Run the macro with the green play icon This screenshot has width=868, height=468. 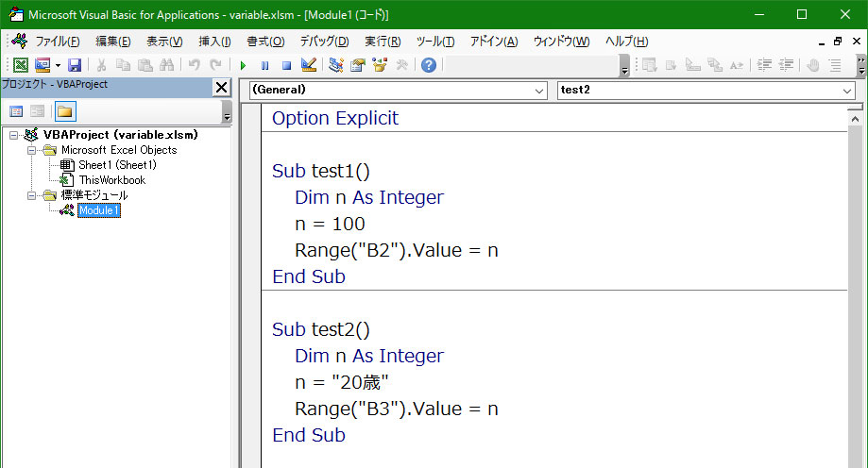(243, 65)
